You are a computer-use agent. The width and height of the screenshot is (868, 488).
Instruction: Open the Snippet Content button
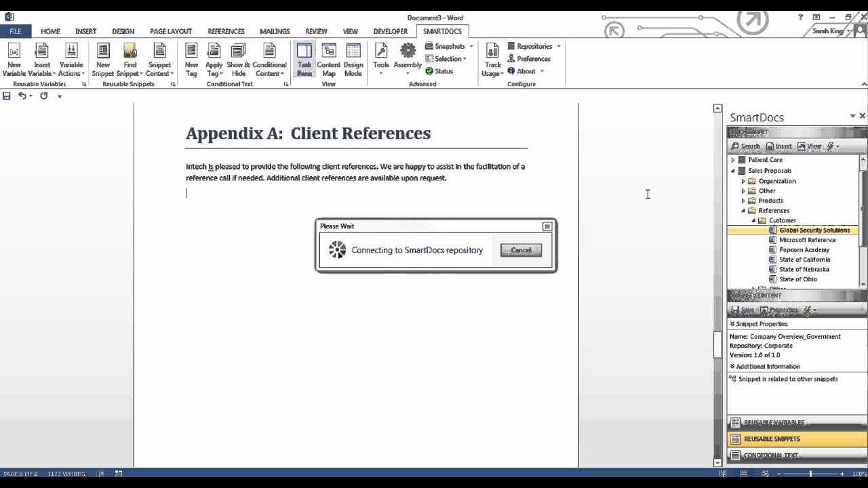(x=159, y=60)
